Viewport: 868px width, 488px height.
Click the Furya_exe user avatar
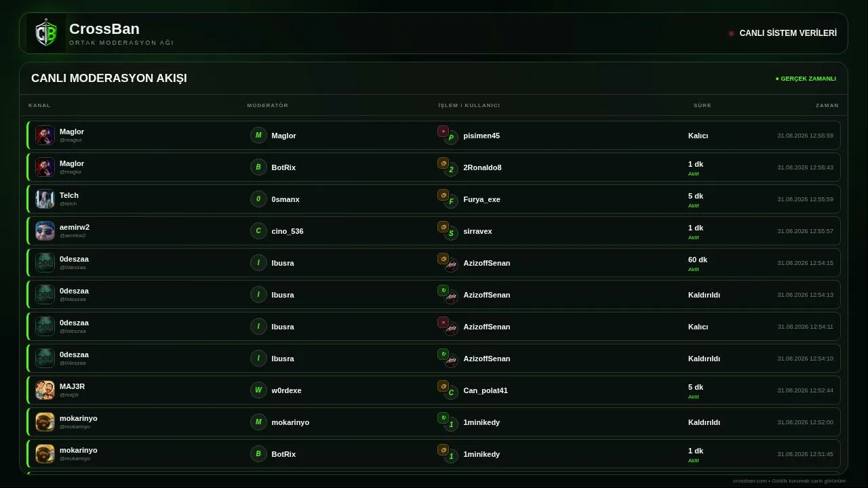(x=451, y=202)
